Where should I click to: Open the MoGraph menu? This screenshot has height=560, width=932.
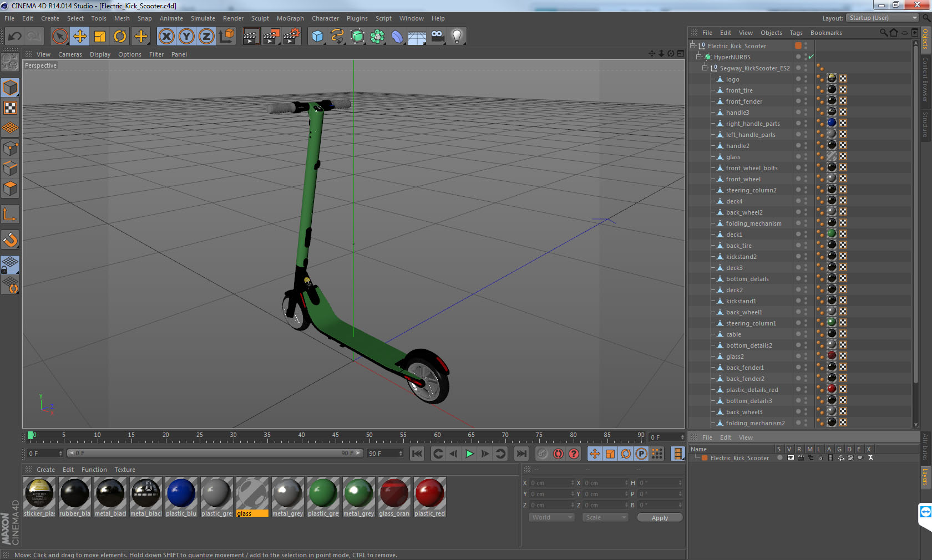click(290, 18)
